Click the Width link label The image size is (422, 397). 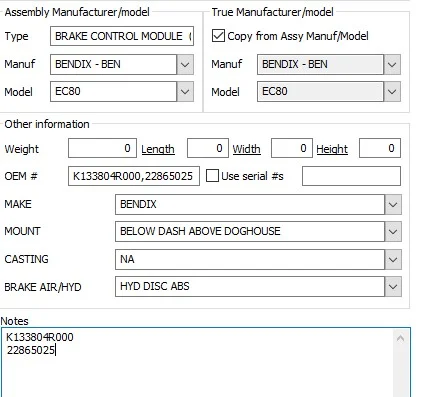246,149
